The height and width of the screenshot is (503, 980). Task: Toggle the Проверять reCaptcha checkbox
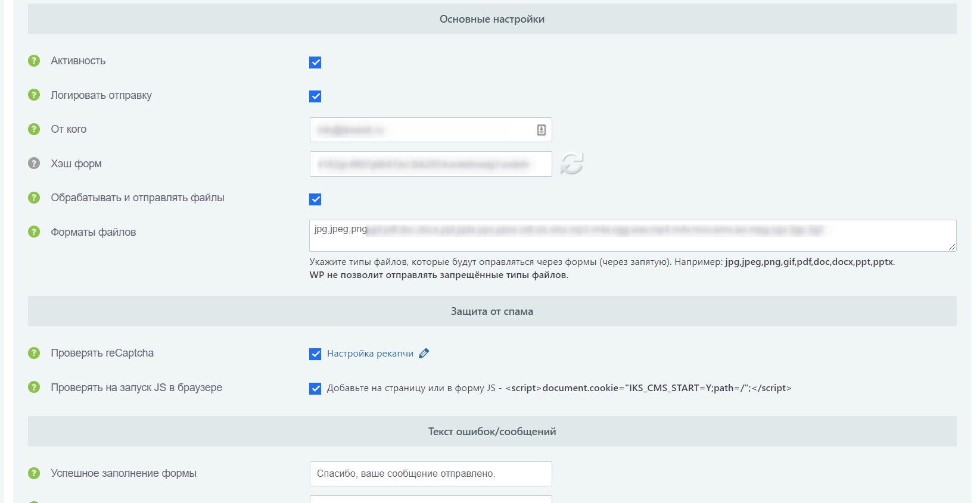click(x=315, y=354)
